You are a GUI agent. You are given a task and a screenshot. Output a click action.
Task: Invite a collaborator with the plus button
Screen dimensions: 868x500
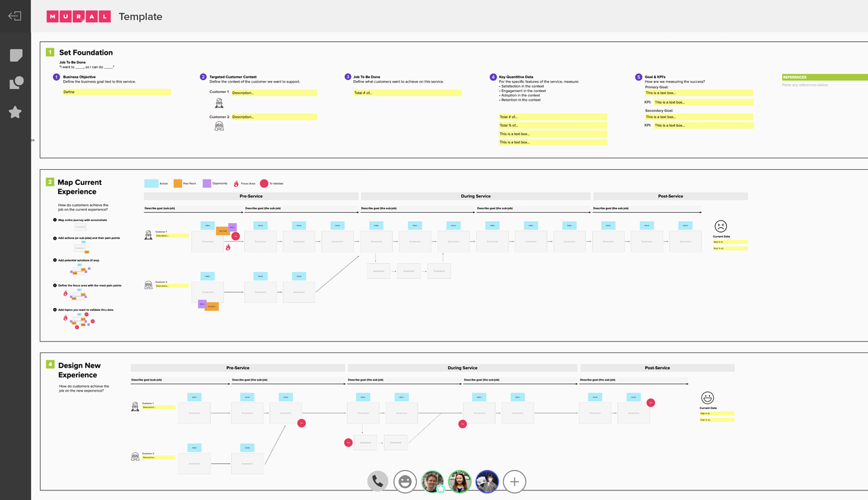point(514,481)
